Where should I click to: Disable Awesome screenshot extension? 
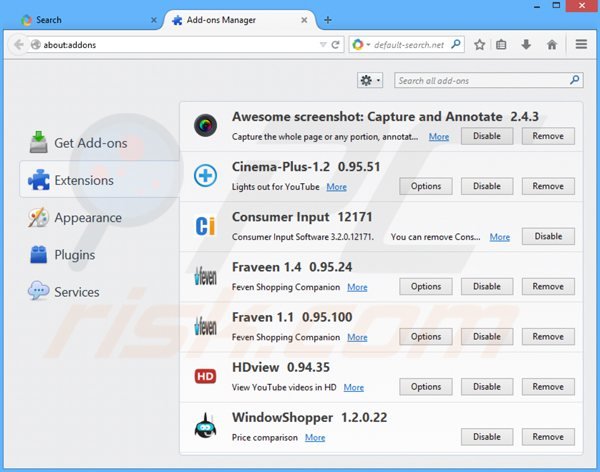click(487, 136)
